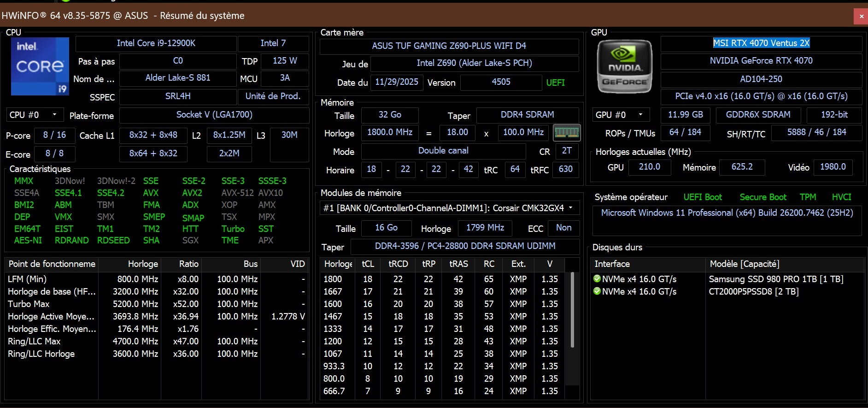Click the Unité de Prod. field

click(x=273, y=96)
